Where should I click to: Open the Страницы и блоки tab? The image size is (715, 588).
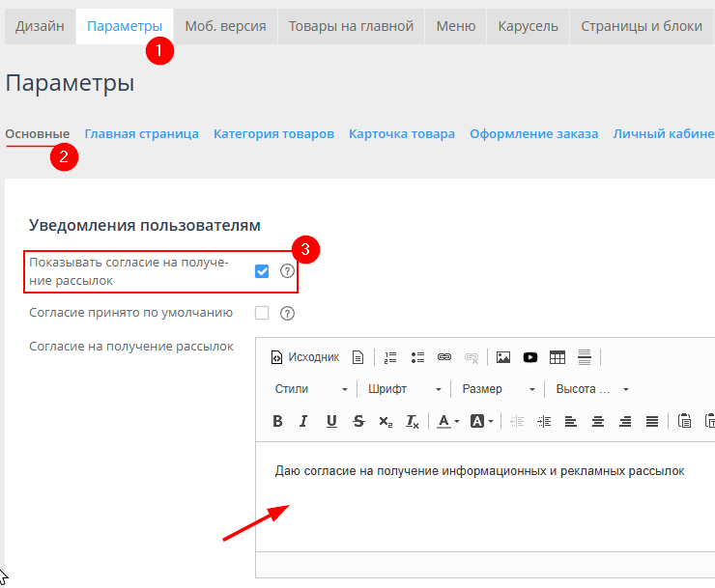[x=642, y=26]
